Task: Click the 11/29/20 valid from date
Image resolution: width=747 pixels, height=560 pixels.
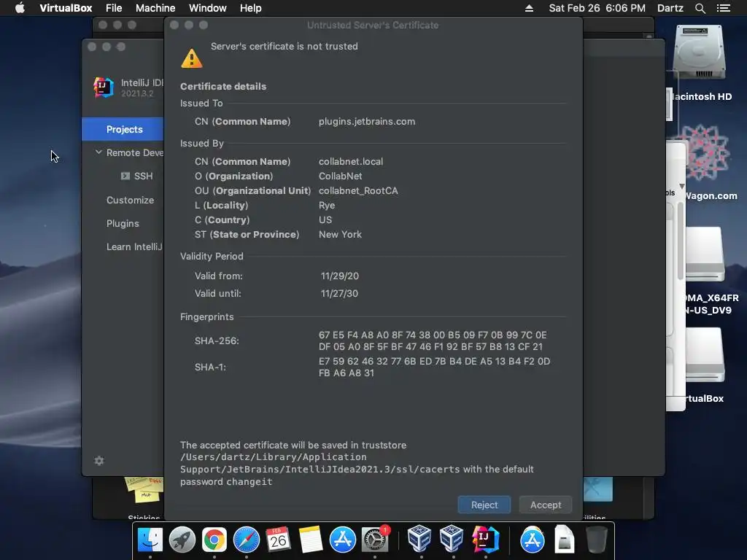Action: (340, 276)
